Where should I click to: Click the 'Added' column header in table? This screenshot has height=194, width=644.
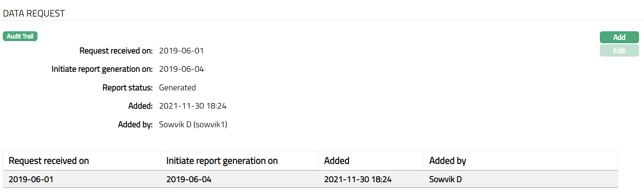[x=337, y=161]
